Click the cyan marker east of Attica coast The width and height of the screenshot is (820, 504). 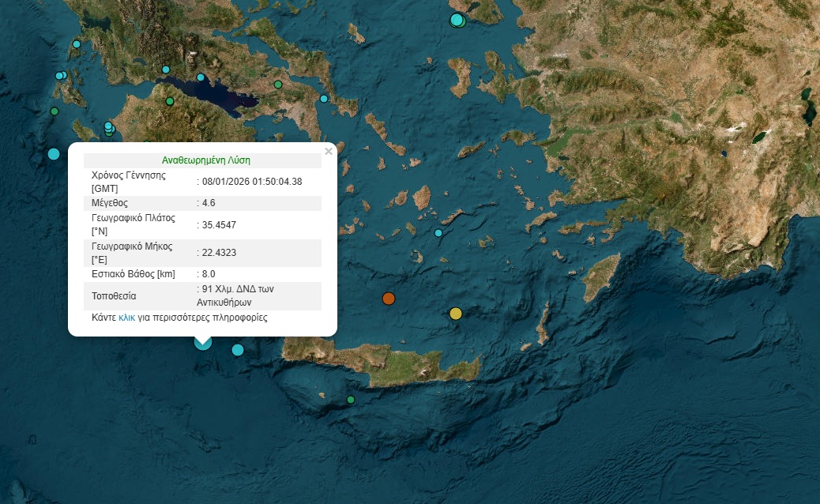324,99
